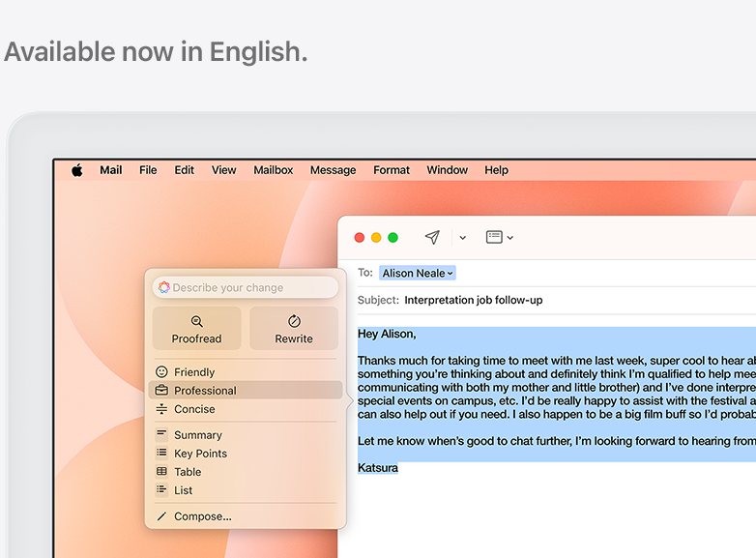Click the Rewrite button
Image resolution: width=756 pixels, height=558 pixels.
(294, 328)
